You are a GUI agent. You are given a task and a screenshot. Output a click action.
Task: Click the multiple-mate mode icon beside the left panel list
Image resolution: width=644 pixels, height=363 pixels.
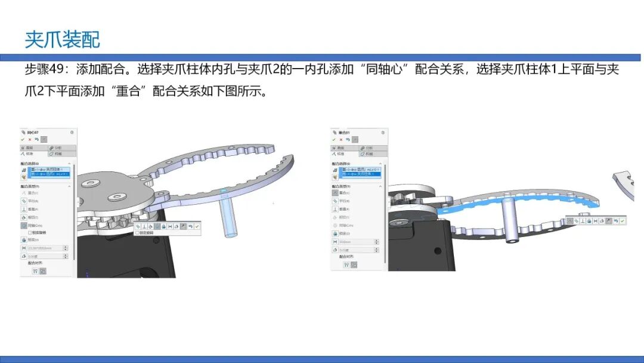24,177
